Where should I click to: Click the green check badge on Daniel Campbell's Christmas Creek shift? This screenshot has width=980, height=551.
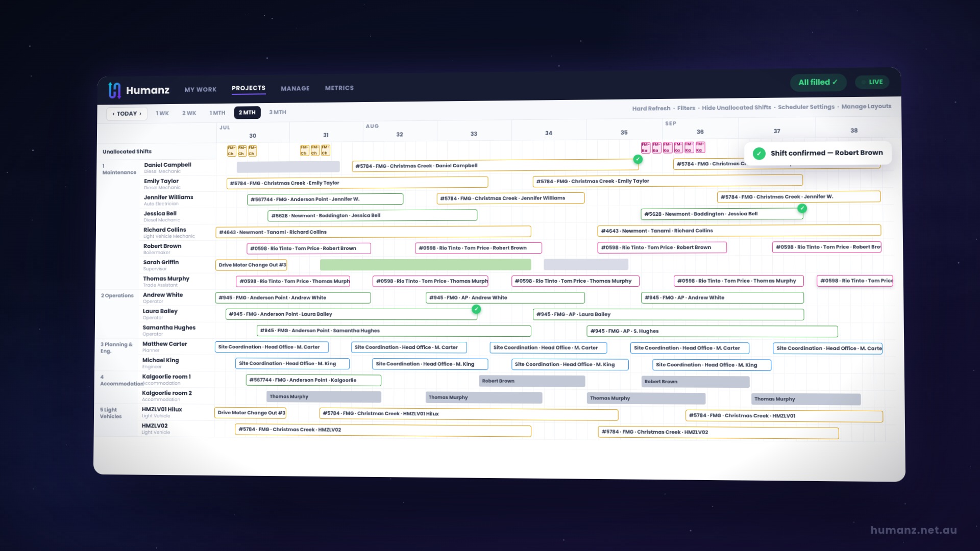coord(638,160)
